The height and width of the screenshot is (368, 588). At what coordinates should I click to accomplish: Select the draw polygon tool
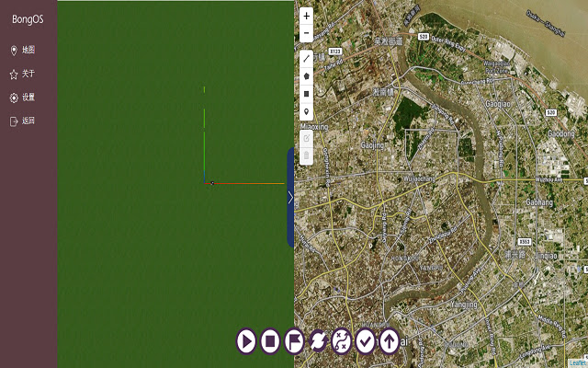pos(306,76)
